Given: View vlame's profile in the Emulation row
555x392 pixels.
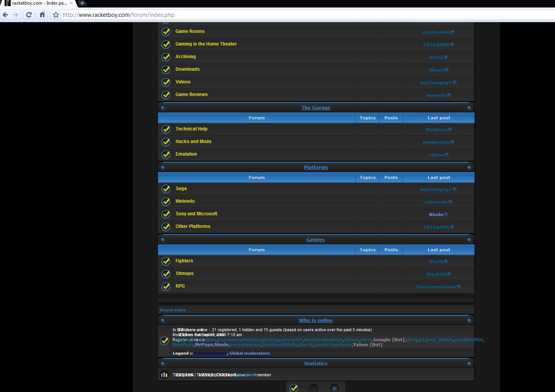Looking at the screenshot, I should (436, 155).
